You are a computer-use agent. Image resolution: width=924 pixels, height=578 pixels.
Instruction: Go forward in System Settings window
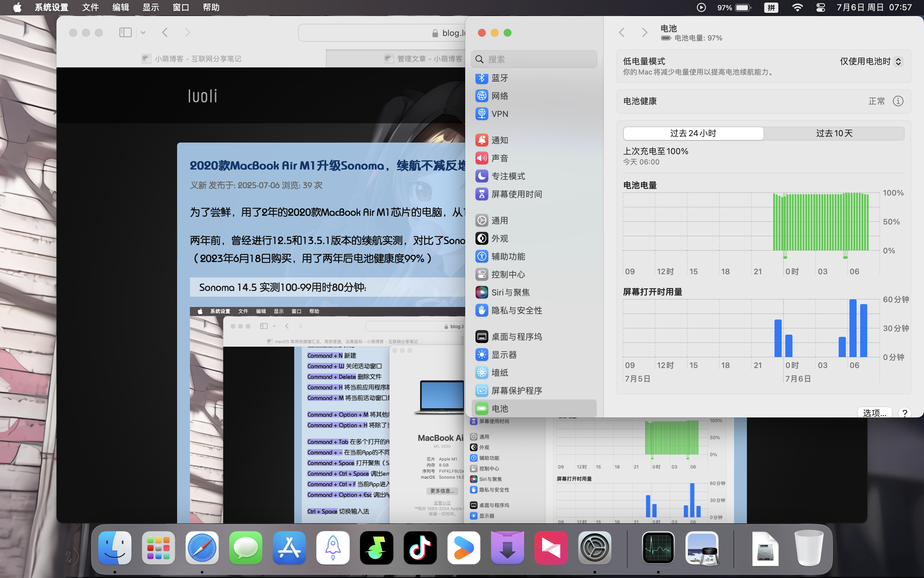point(645,32)
